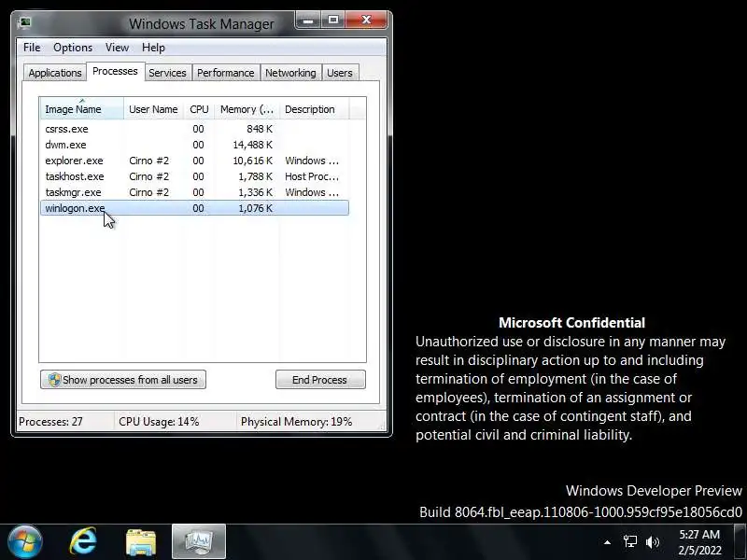Sort by Description column header

[314, 109]
